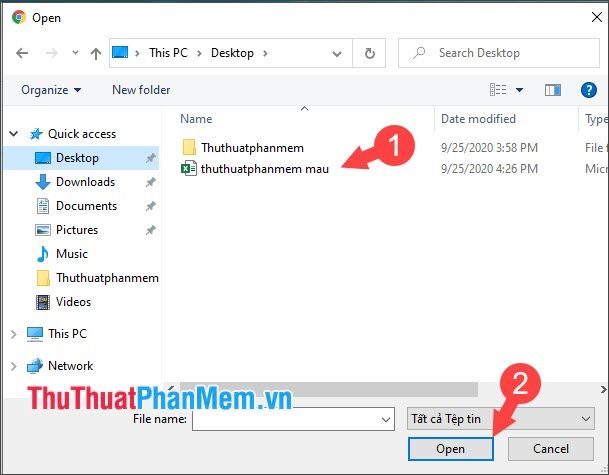
Task: Click the Back navigation arrow
Action: click(x=22, y=53)
